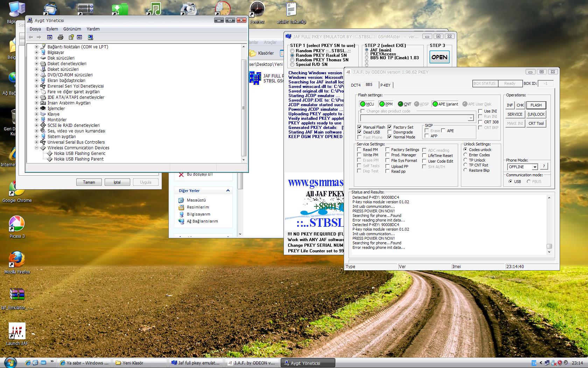Collapse the Diğer Yerler panel chevron
This screenshot has width=588, height=368.
coord(228,191)
